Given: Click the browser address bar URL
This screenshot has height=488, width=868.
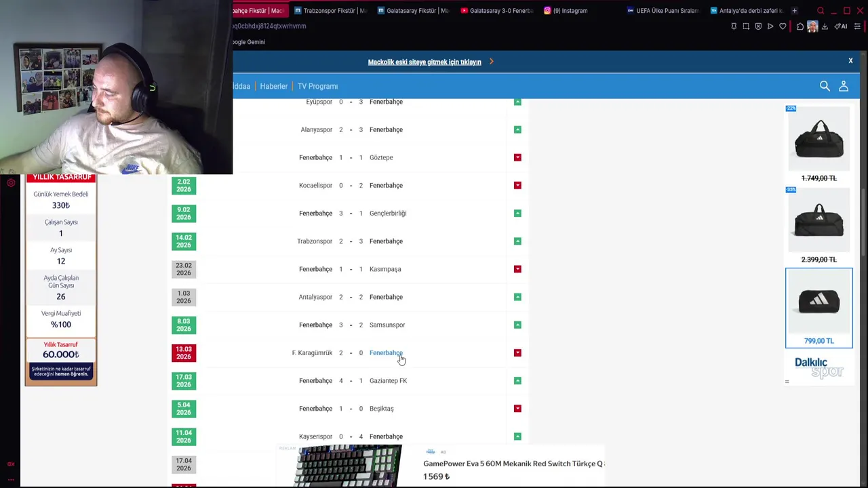Looking at the screenshot, I should [x=269, y=26].
